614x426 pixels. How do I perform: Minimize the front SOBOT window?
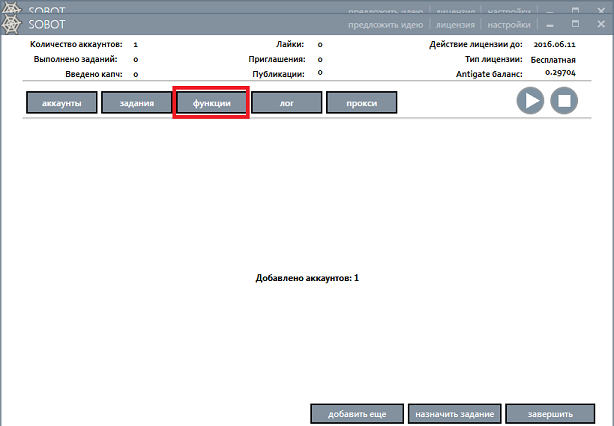549,23
